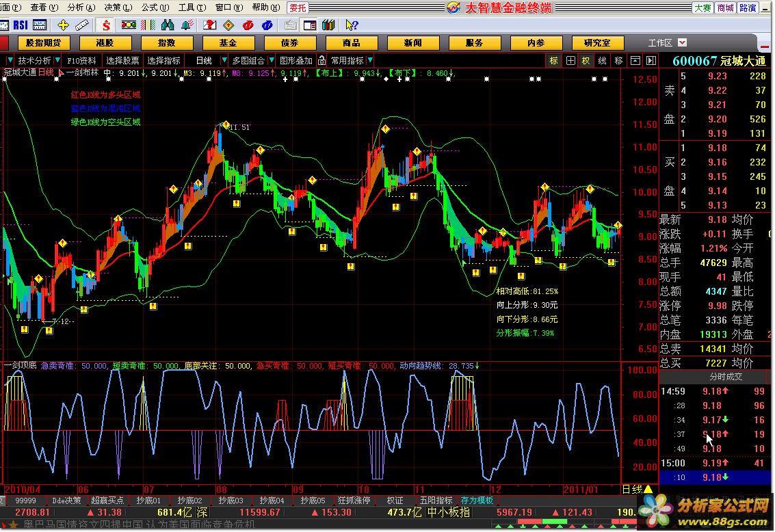
Task: Click the 商城 button in title bar
Action: [725, 8]
